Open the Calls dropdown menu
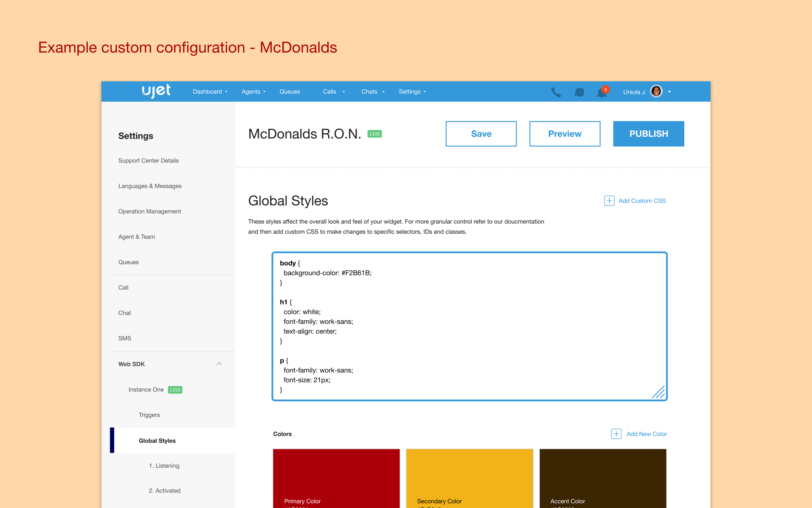This screenshot has width=812, height=508. [x=334, y=92]
